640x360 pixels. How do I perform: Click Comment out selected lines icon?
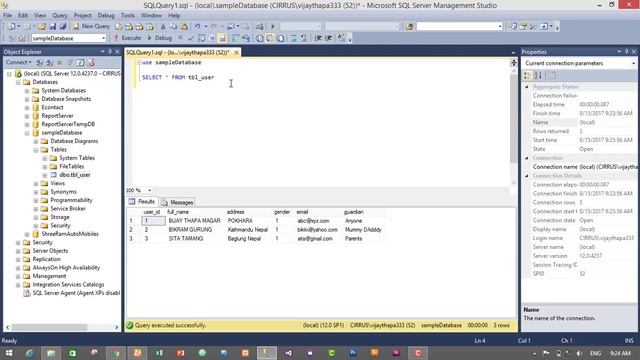tap(293, 38)
